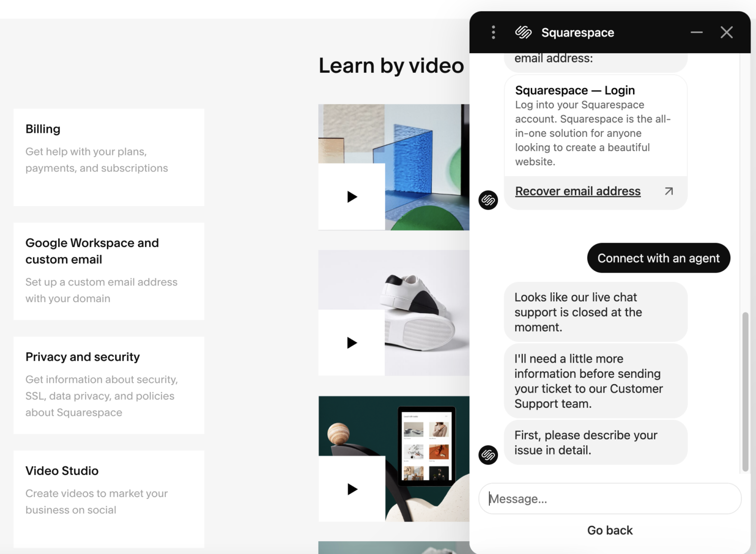This screenshot has height=554, width=756.
Task: Click the bot avatar beside the latest message
Action: [x=488, y=455]
